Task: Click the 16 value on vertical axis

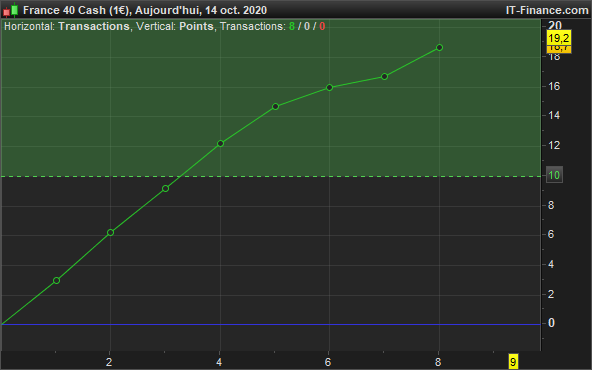Action: [554, 86]
